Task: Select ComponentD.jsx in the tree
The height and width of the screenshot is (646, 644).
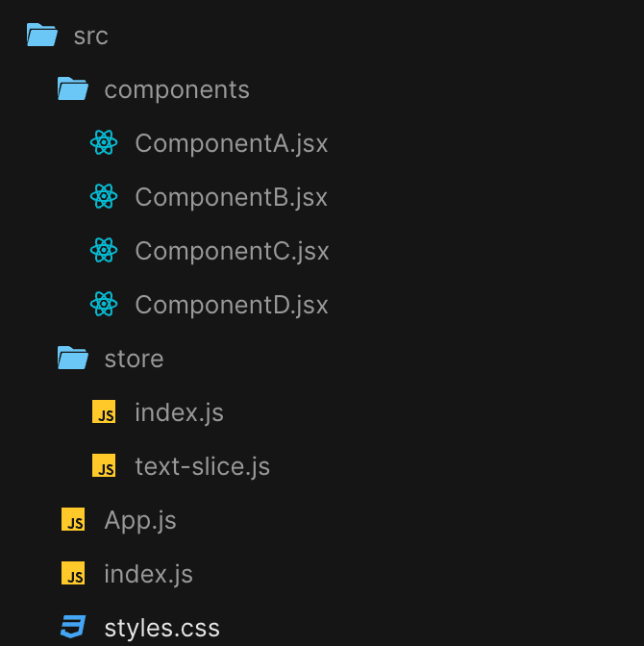Action: click(x=232, y=305)
